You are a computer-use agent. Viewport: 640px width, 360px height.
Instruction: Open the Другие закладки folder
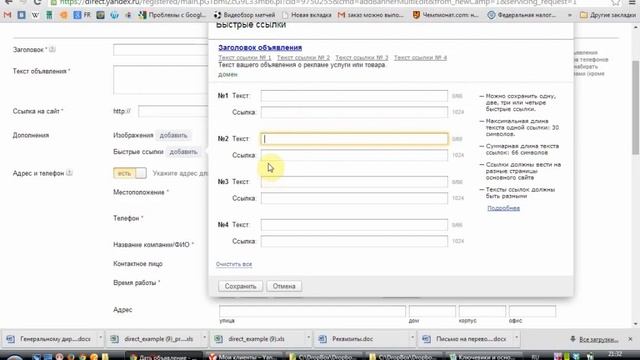(x=608, y=15)
